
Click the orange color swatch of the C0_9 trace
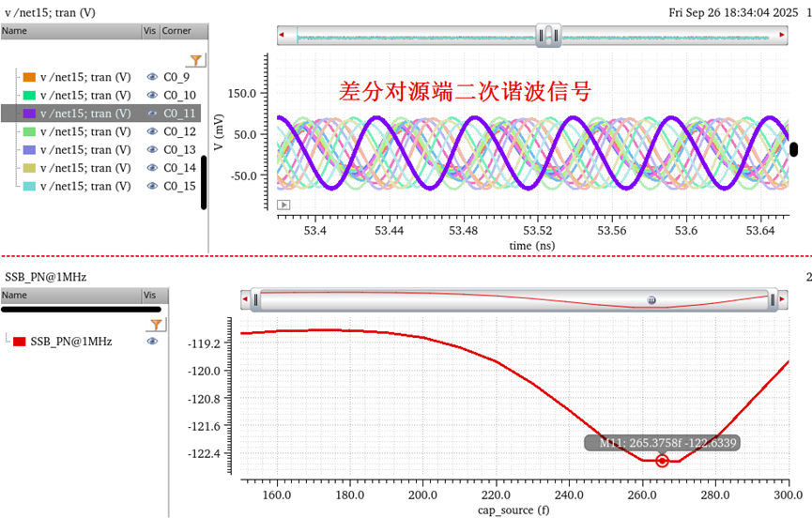pos(28,77)
